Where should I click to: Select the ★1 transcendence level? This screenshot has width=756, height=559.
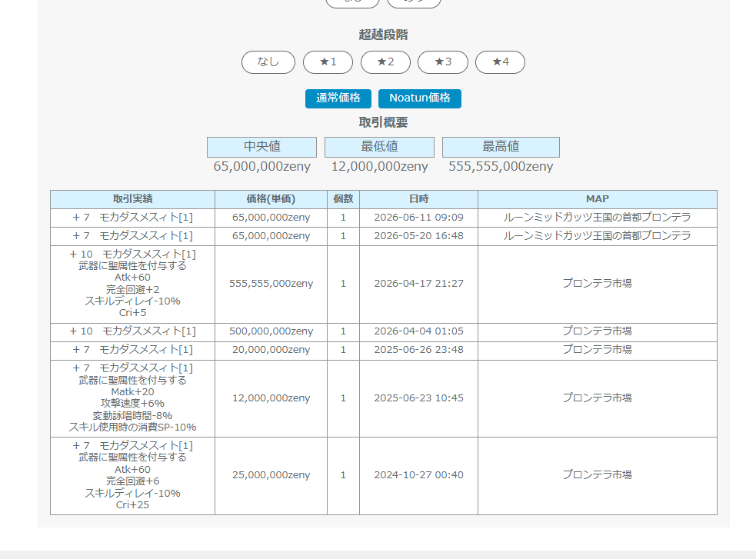coord(328,62)
